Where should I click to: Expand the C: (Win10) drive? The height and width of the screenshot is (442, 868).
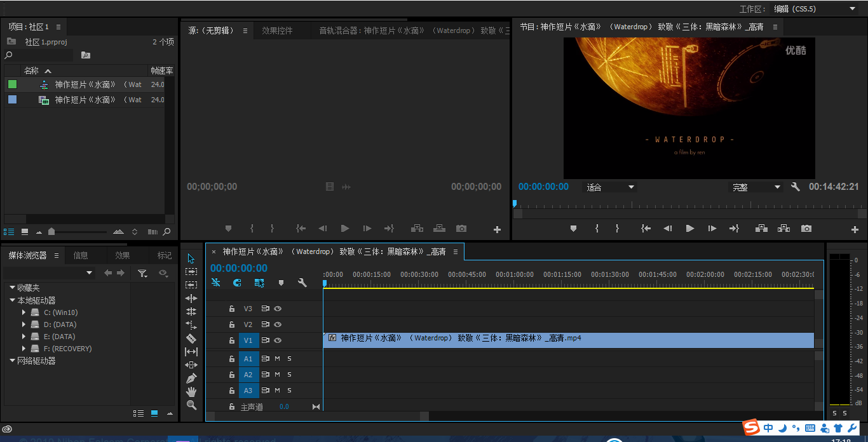pos(24,312)
